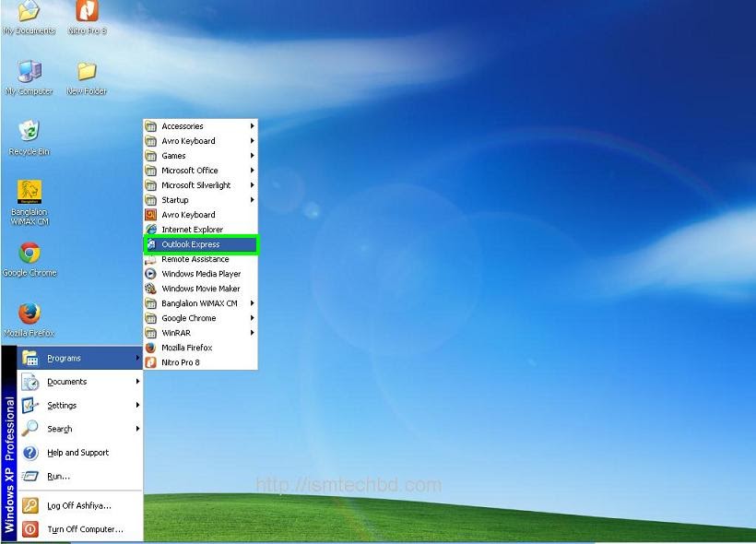The height and width of the screenshot is (544, 756).
Task: Select the Recycle Bin icon
Action: [30, 138]
